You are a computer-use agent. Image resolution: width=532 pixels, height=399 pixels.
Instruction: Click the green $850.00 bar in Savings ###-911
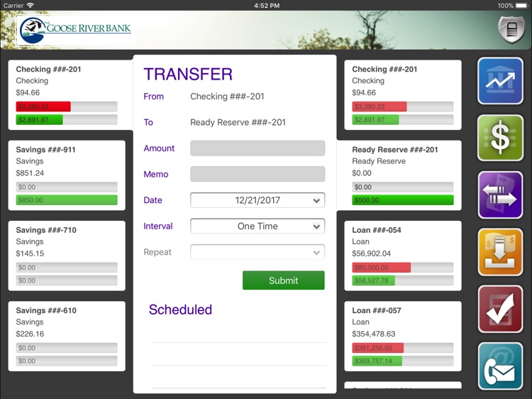click(x=67, y=200)
